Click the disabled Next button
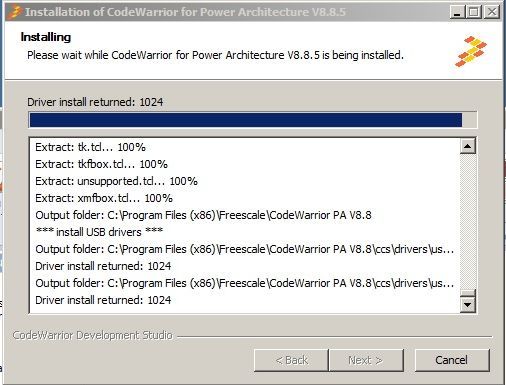 pyautogui.click(x=366, y=360)
